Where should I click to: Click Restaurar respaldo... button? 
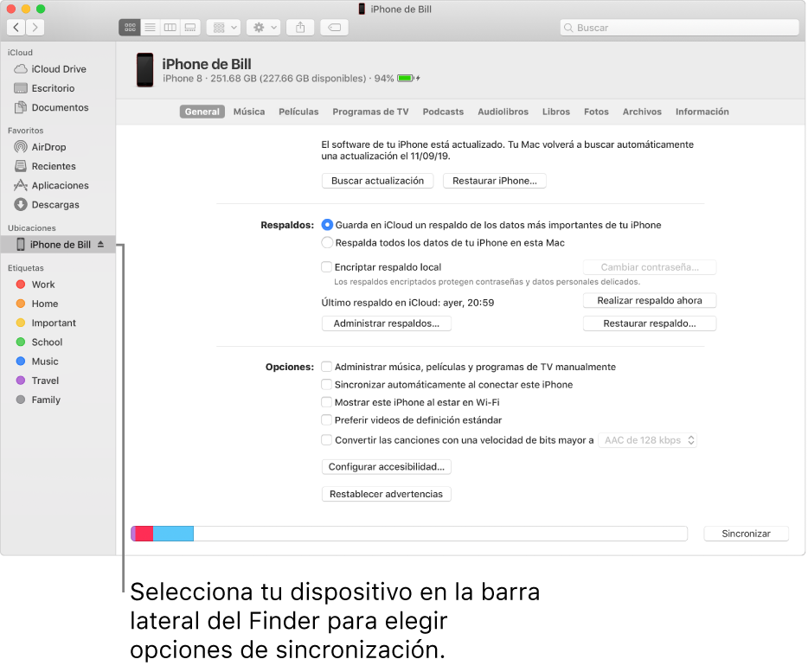pyautogui.click(x=650, y=323)
